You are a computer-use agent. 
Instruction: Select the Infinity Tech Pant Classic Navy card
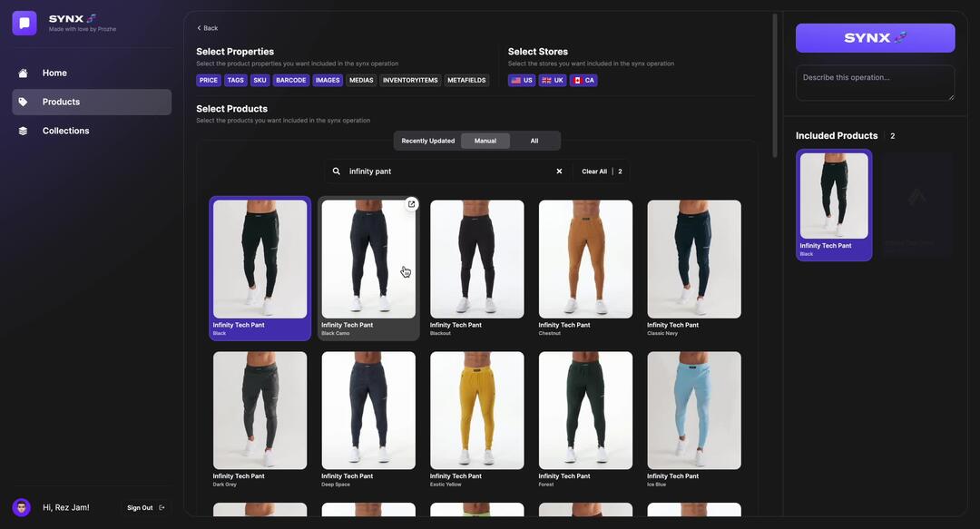tap(694, 269)
